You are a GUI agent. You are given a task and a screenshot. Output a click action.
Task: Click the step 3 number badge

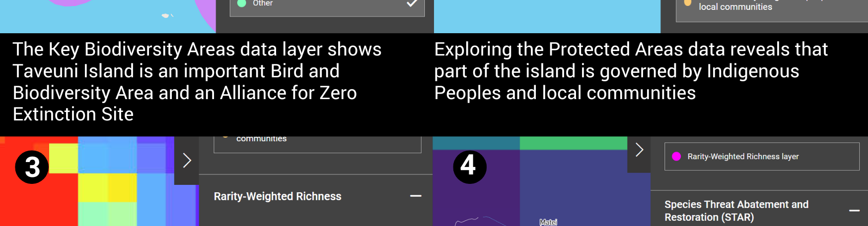coord(32,167)
